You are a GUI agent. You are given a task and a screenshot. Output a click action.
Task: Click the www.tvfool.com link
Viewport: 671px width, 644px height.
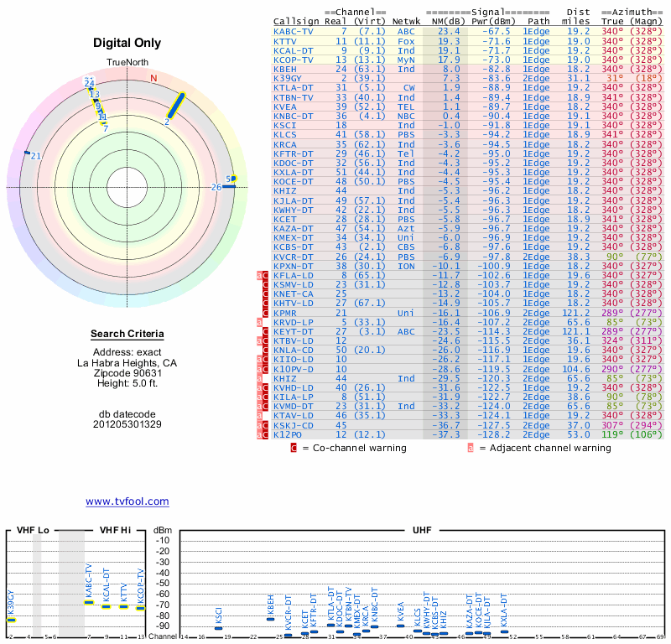tap(127, 501)
